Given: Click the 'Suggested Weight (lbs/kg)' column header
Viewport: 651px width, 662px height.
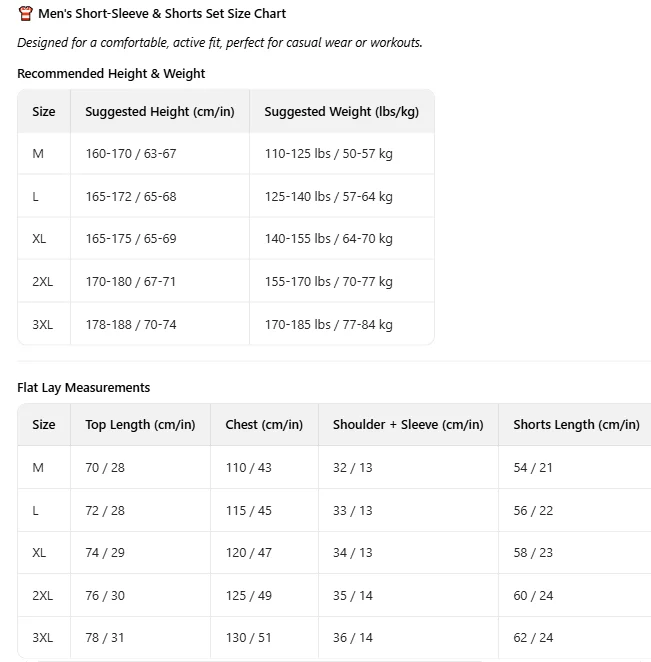Looking at the screenshot, I should tap(342, 111).
